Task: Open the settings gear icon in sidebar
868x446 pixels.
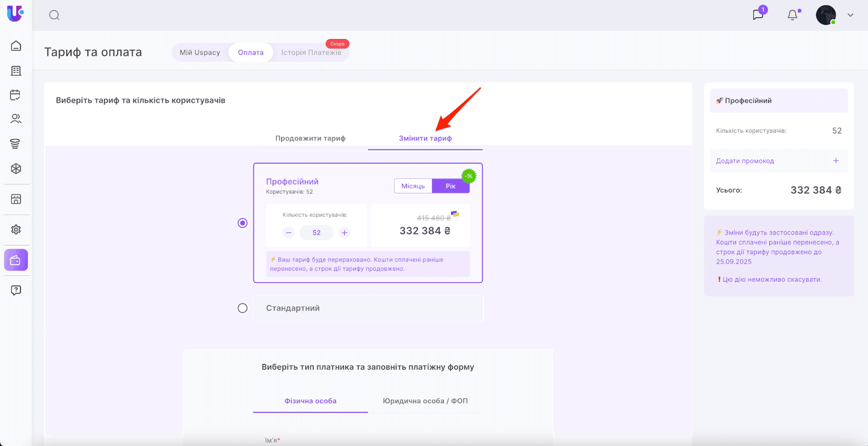Action: (x=16, y=230)
